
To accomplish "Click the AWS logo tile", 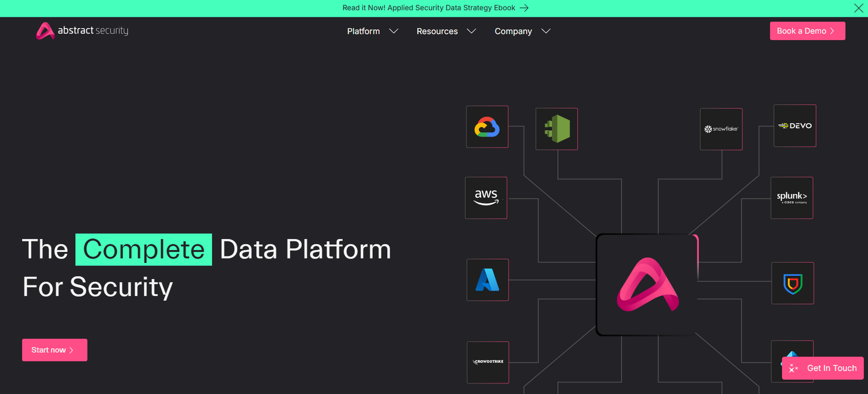I will click(x=486, y=198).
